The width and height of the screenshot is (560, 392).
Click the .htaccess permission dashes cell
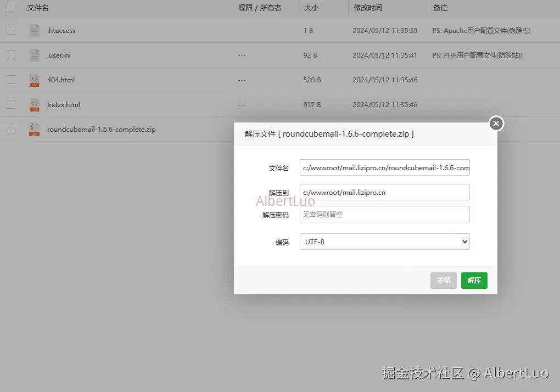[x=242, y=31]
